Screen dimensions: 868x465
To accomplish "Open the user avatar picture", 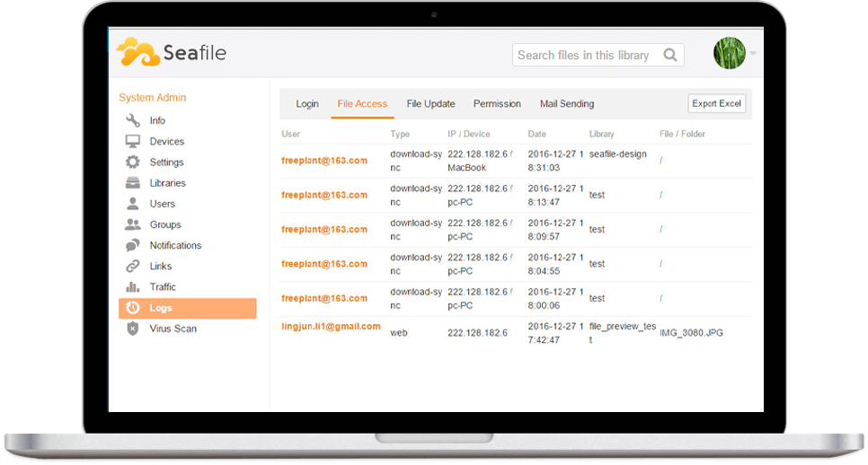I will pyautogui.click(x=729, y=53).
